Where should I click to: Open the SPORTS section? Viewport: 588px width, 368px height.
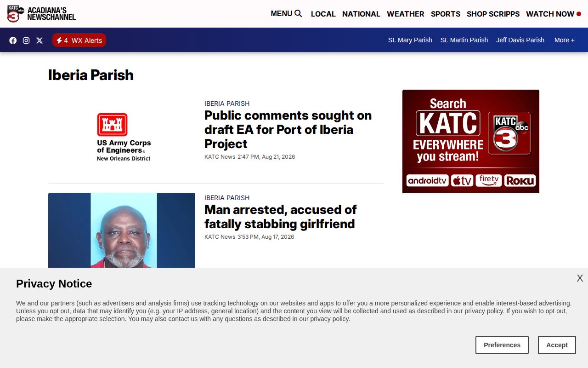click(446, 14)
